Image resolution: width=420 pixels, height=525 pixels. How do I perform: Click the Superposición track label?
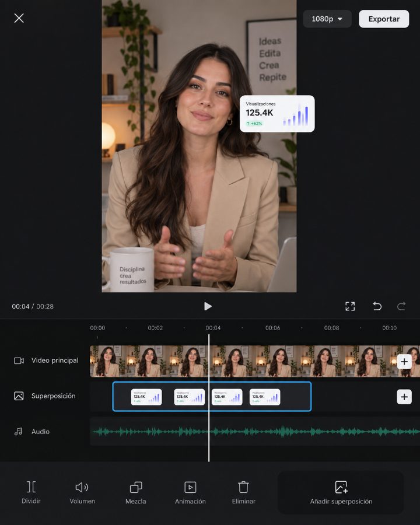pyautogui.click(x=53, y=395)
